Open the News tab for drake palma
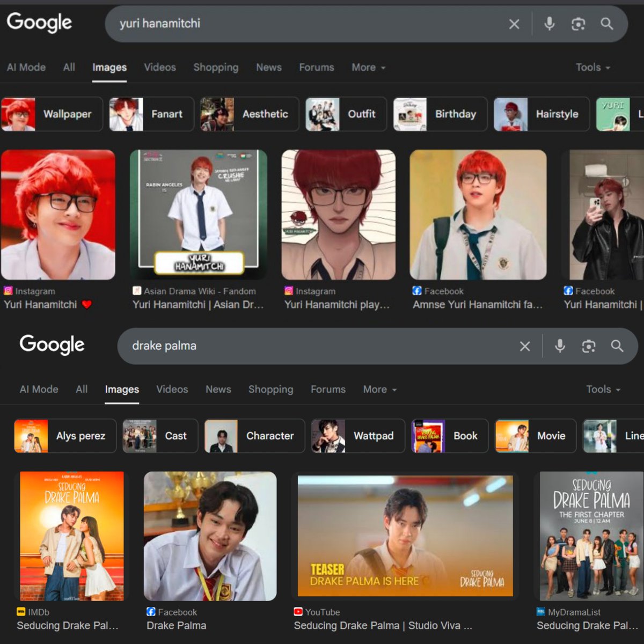 point(218,390)
